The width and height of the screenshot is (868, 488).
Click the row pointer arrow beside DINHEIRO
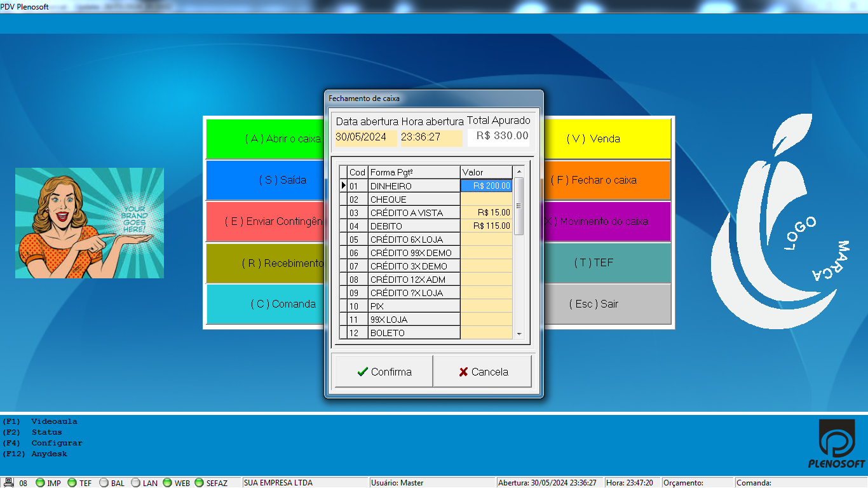(x=344, y=186)
